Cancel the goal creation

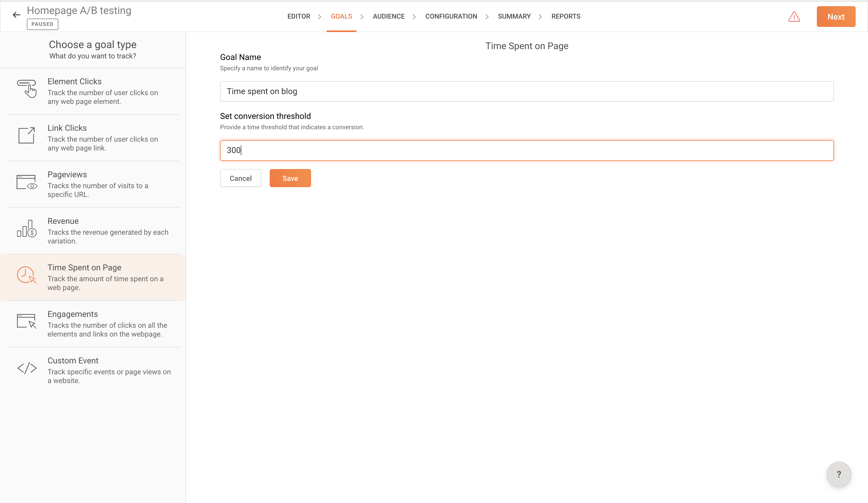click(x=241, y=178)
